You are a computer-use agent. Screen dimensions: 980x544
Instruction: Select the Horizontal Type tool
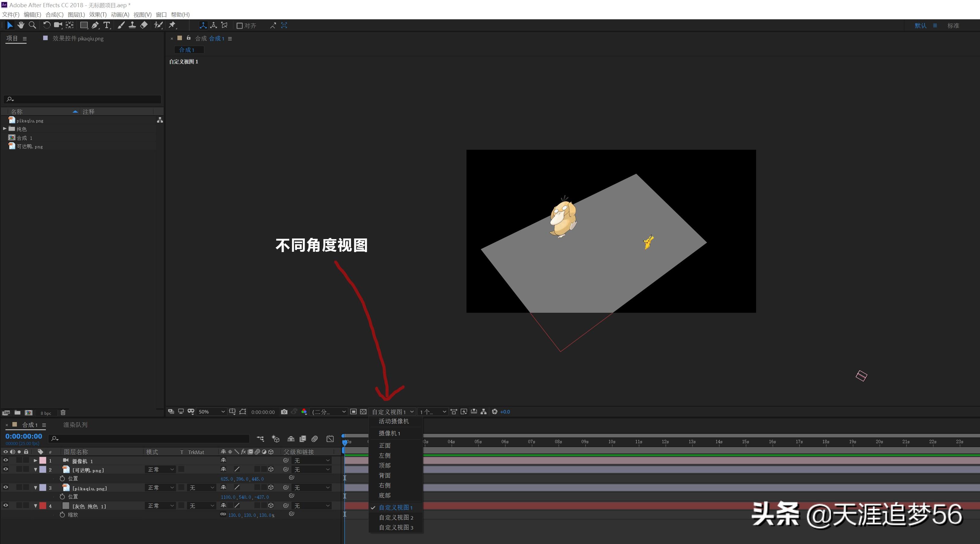107,25
